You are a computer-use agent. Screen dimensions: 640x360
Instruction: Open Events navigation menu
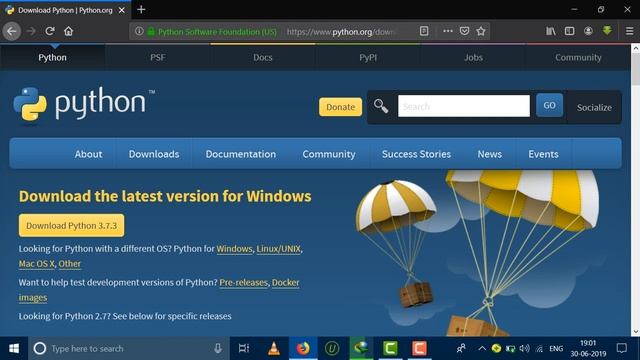pyautogui.click(x=543, y=154)
